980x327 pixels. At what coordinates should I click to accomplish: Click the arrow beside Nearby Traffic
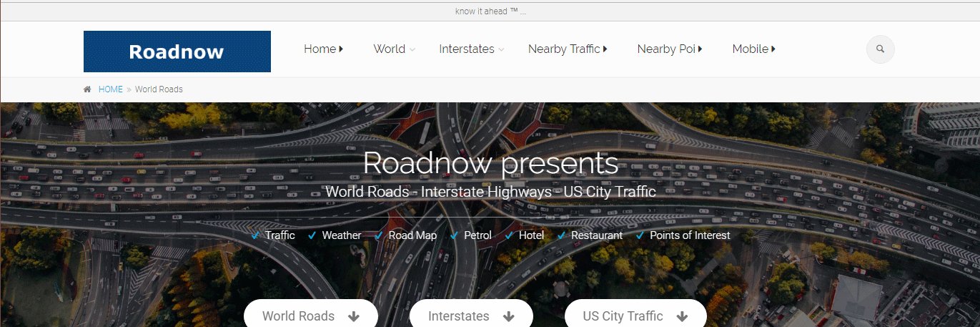(605, 49)
